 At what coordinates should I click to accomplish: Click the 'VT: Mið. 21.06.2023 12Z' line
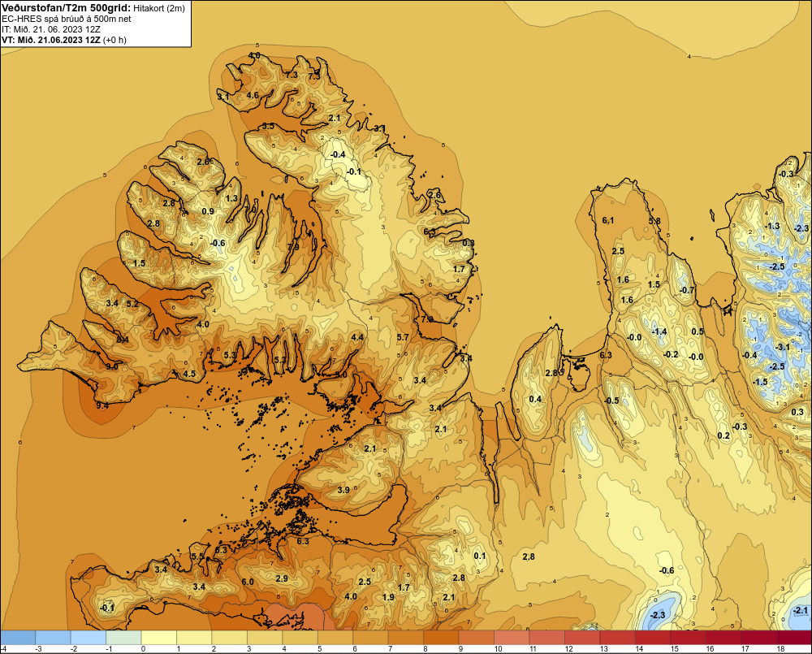(x=50, y=40)
